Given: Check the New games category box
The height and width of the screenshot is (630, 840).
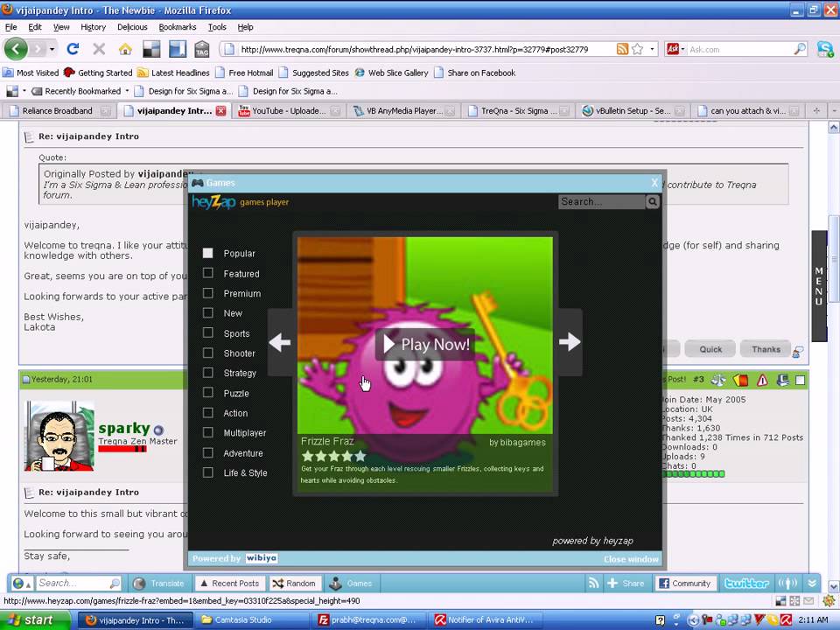Looking at the screenshot, I should coord(208,313).
